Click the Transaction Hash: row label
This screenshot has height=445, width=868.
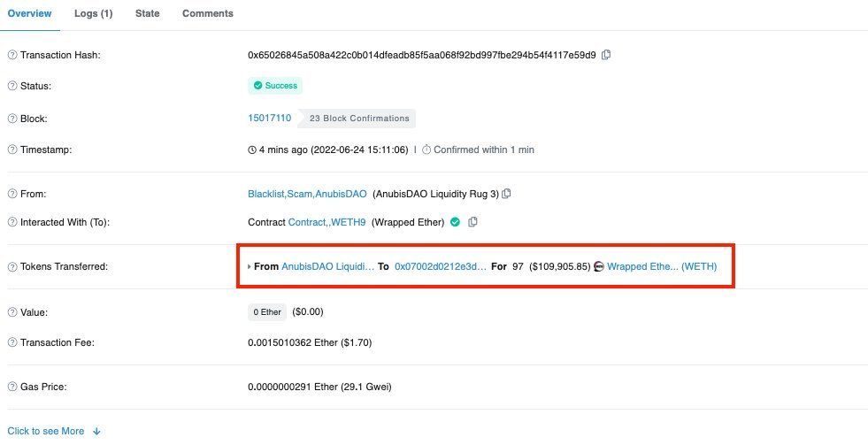pos(60,55)
